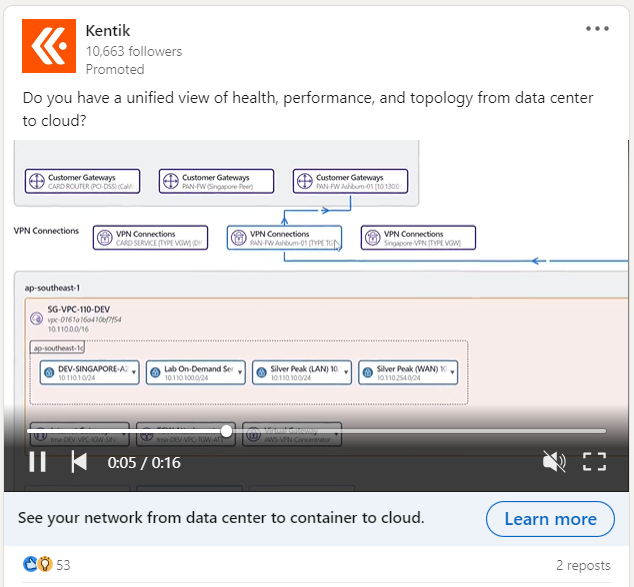Expand the Silver Peak (LAN) subnet dropdown
This screenshot has width=634, height=587.
[347, 372]
